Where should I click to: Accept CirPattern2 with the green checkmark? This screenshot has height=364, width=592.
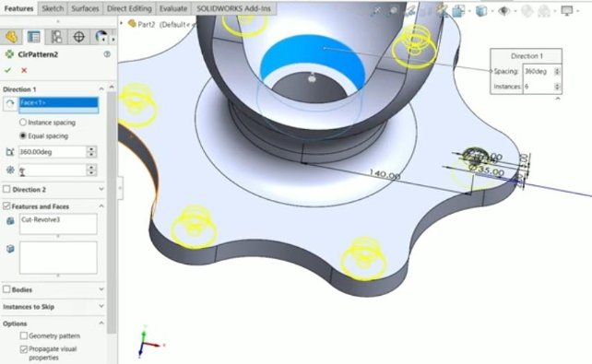click(7, 70)
